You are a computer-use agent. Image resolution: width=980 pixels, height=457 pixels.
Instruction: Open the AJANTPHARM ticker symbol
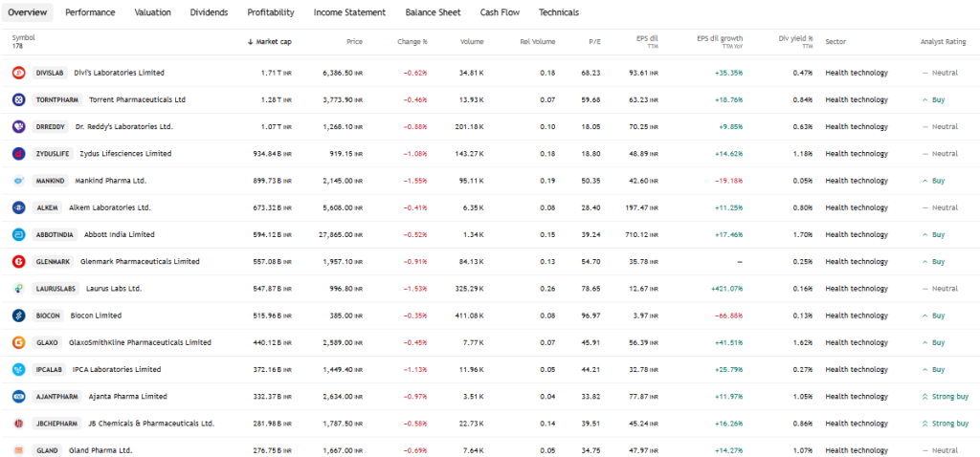(x=56, y=397)
